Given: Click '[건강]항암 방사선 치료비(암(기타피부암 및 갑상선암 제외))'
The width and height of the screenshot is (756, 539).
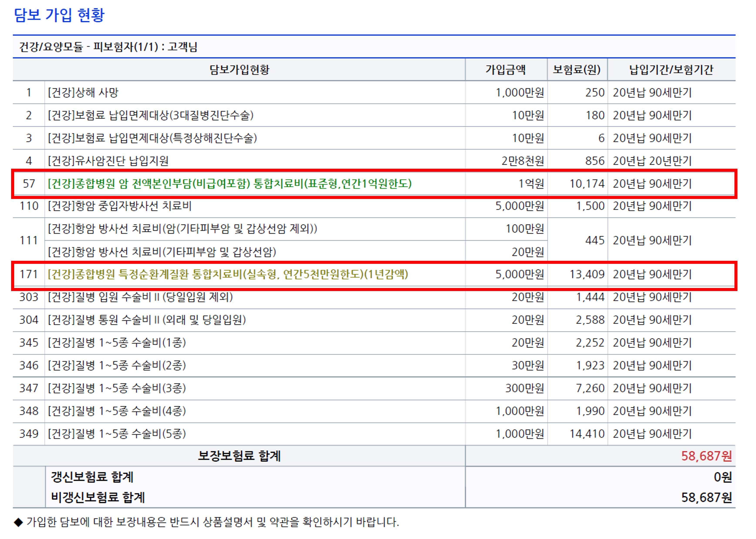Looking at the screenshot, I should click(x=183, y=229).
